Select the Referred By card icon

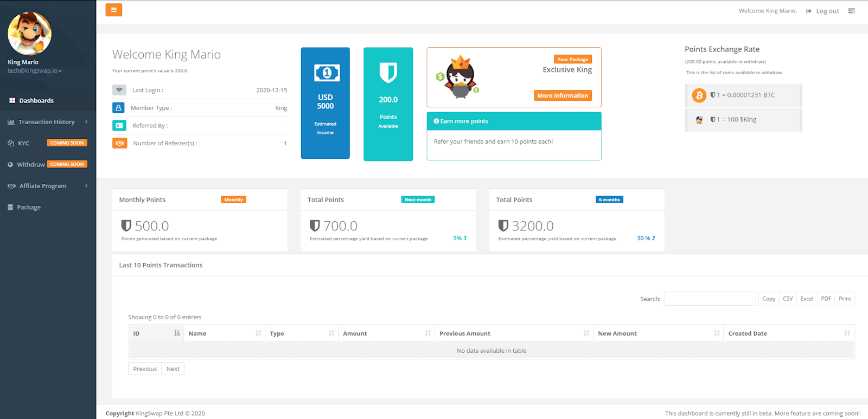pyautogui.click(x=119, y=125)
